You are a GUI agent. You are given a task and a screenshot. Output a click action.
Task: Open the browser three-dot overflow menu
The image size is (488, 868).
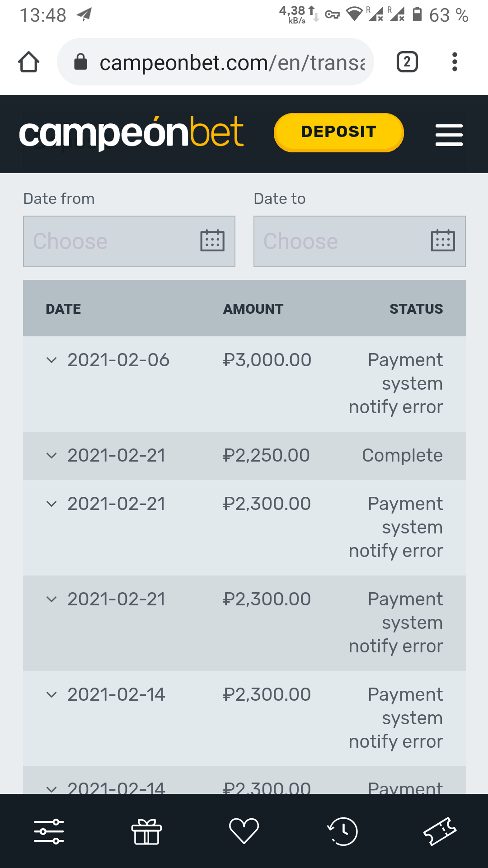455,62
